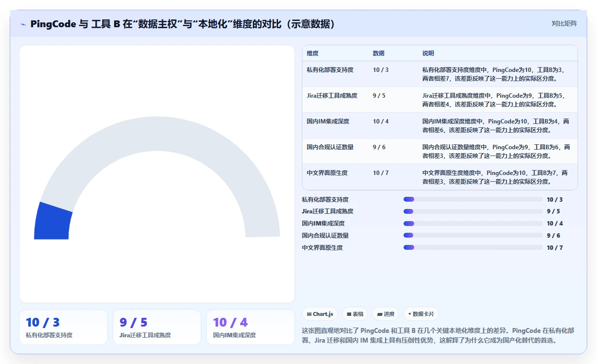
Task: Click the 数据 column header in the table
Action: click(379, 53)
